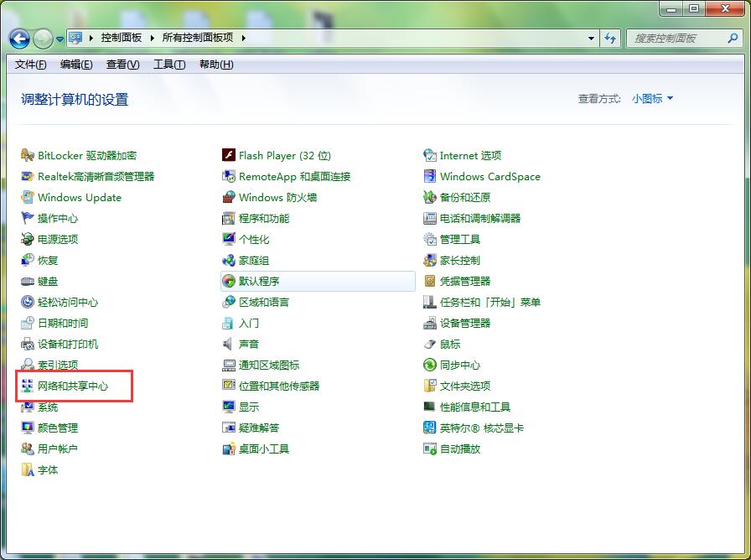The height and width of the screenshot is (560, 751).
Task: Click the 键盘 keyboard icon
Action: (x=28, y=281)
